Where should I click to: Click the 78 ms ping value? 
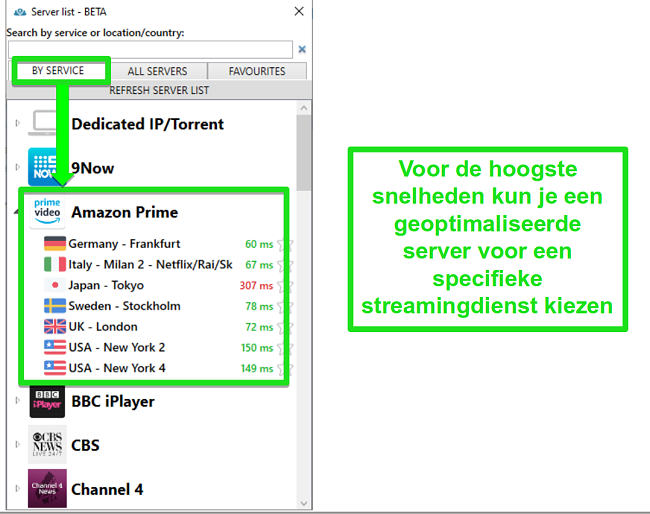pos(259,306)
